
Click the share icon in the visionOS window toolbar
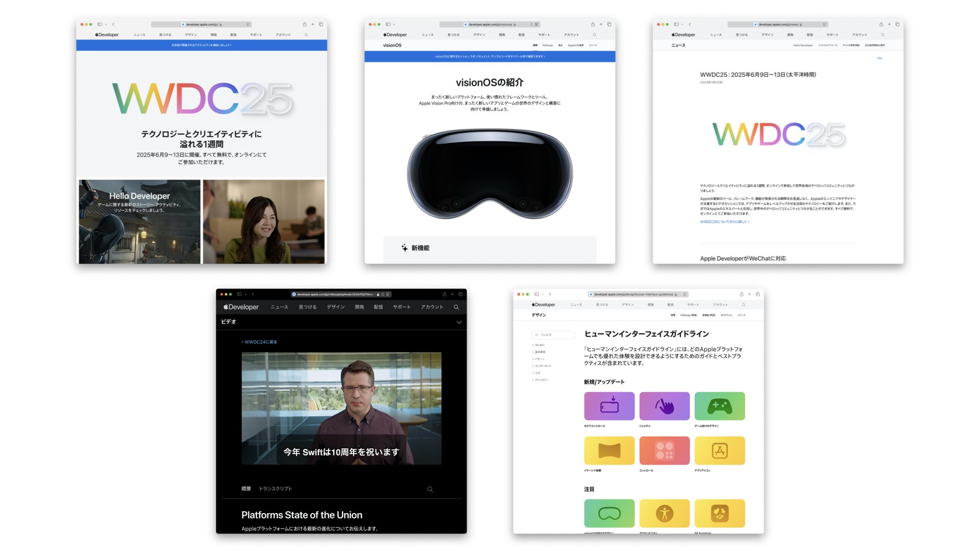tap(593, 24)
